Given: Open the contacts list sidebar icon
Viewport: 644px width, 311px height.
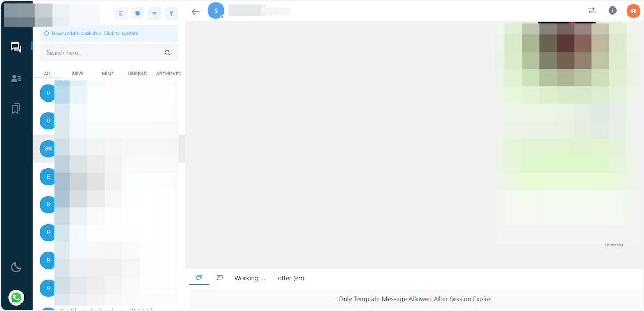Looking at the screenshot, I should pyautogui.click(x=16, y=78).
